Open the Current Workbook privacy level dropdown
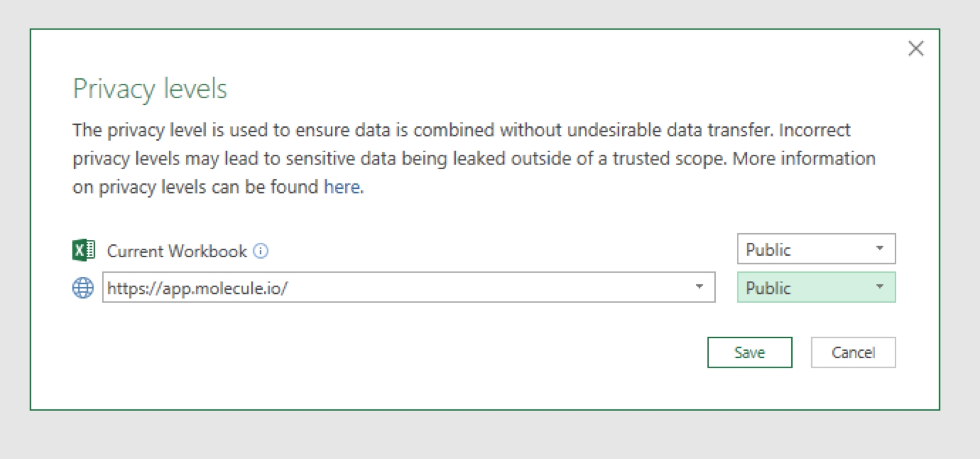Screen dimensions: 980x459 [815, 249]
